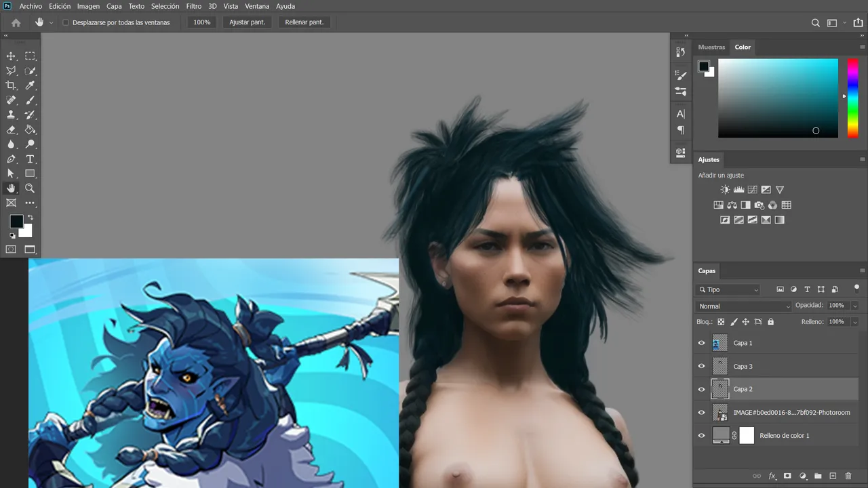Image resolution: width=868 pixels, height=488 pixels.
Task: Open the Relleno slider dropdown arrow
Action: coord(854,322)
